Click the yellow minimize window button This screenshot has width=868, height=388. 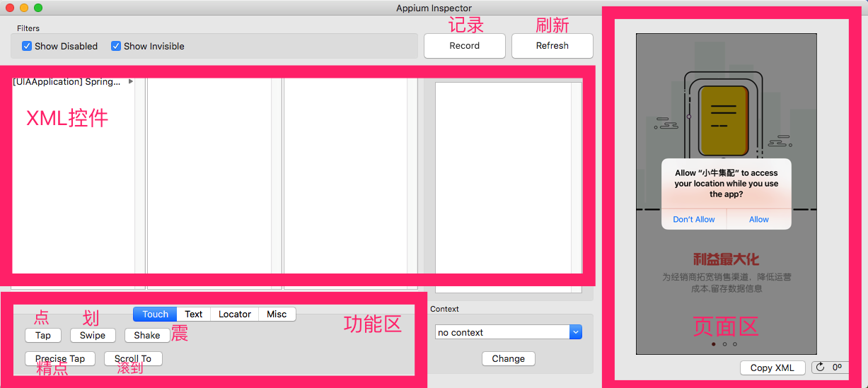(x=24, y=8)
